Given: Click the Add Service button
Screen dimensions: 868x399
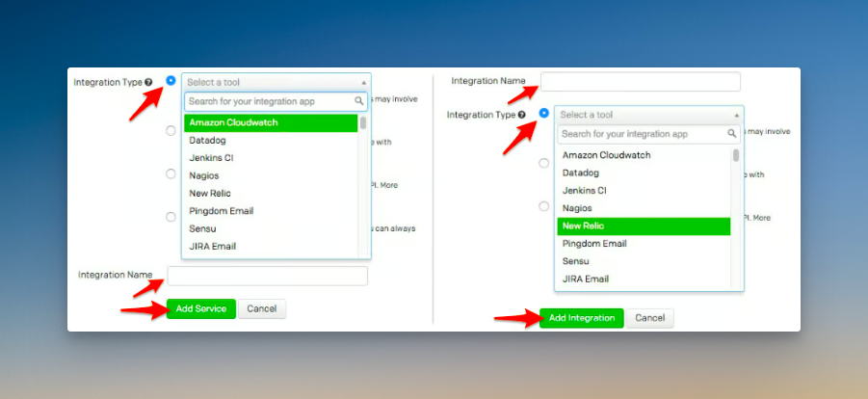Looking at the screenshot, I should (201, 308).
